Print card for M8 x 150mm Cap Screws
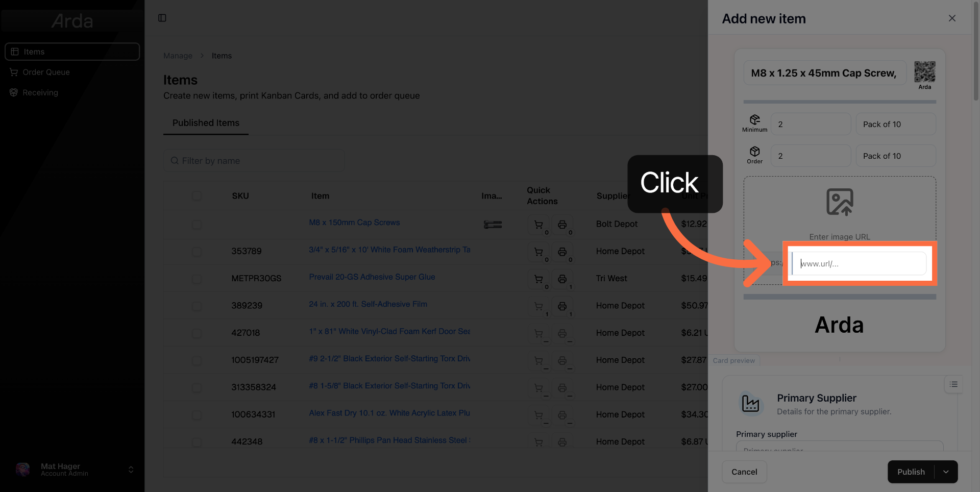980x492 pixels. pos(562,225)
